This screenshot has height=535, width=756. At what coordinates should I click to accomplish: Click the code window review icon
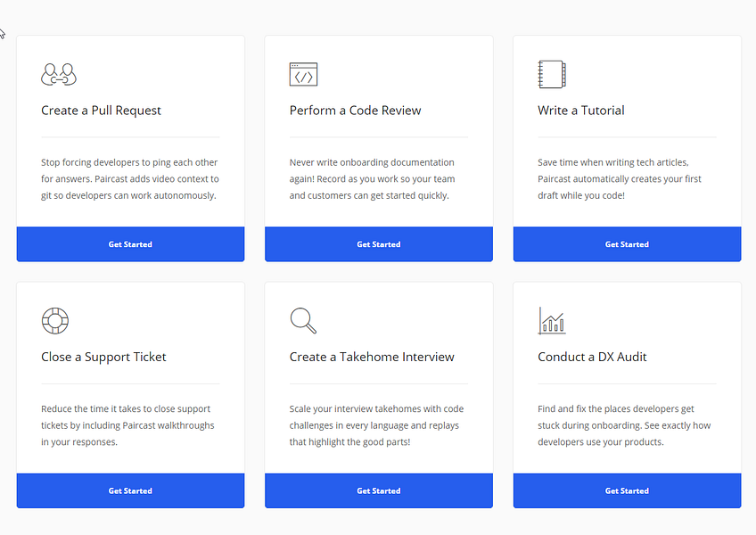[303, 74]
